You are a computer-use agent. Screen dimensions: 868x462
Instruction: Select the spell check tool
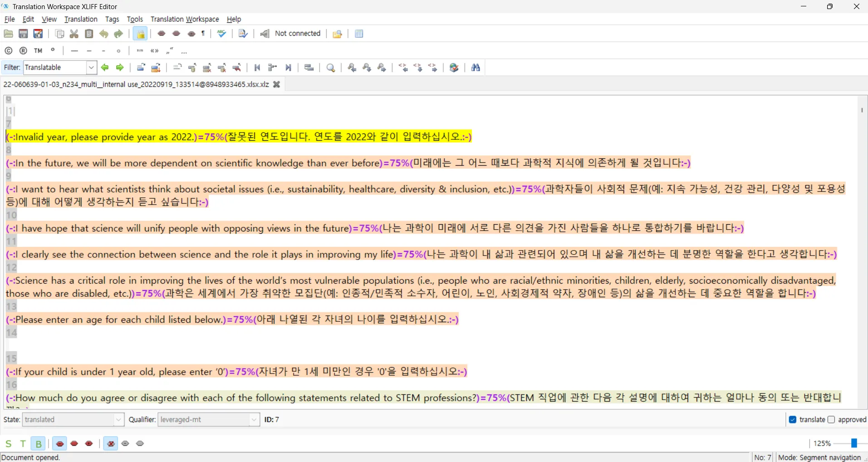coord(221,34)
